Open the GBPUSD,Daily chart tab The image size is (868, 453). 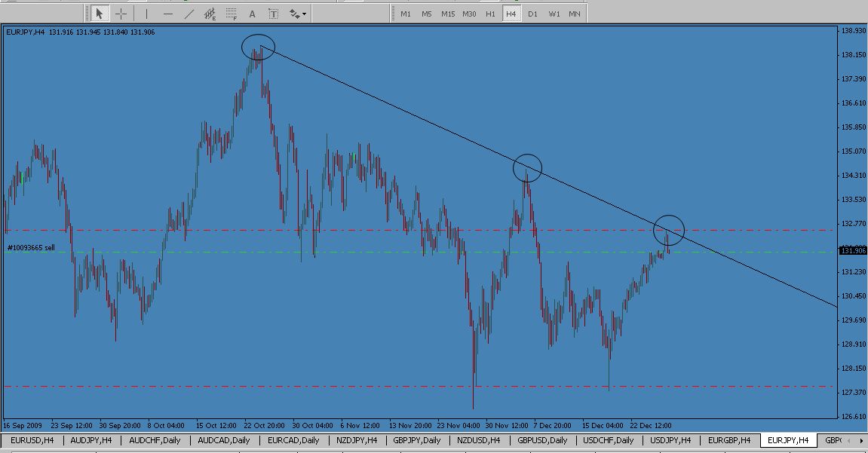[x=542, y=440]
